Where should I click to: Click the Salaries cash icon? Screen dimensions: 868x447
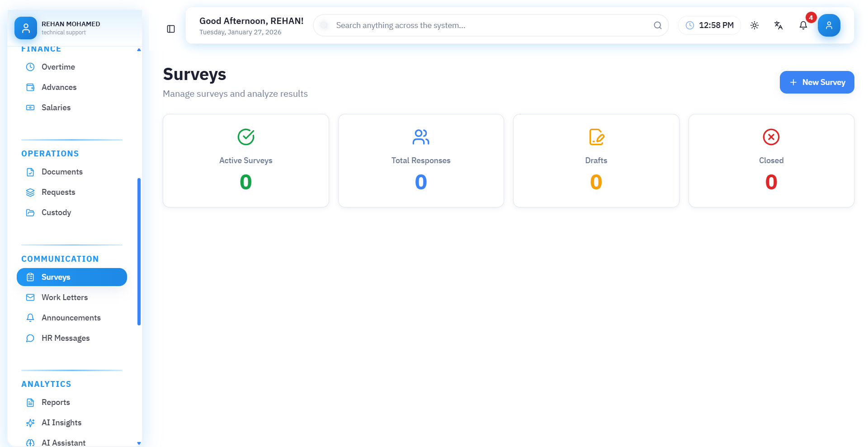[x=30, y=108]
